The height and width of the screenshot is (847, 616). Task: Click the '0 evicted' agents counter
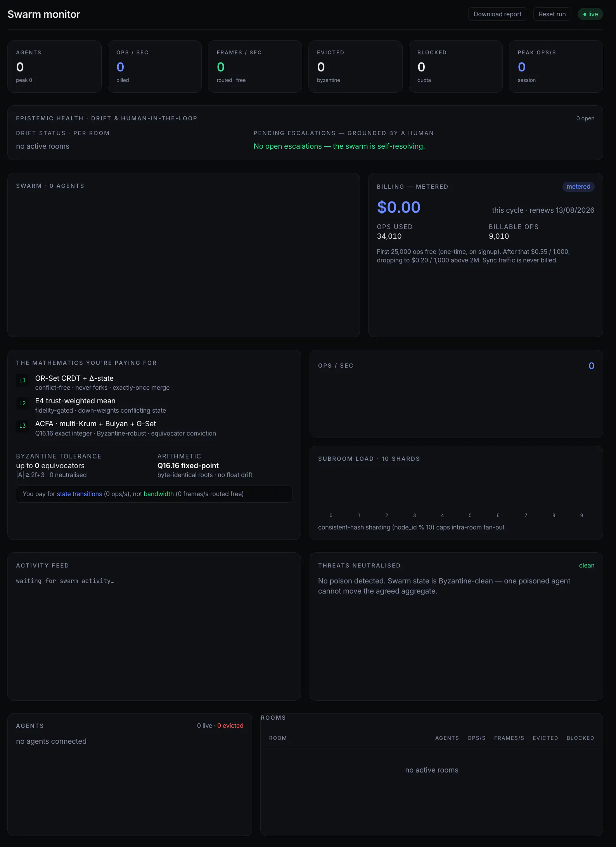pos(230,726)
